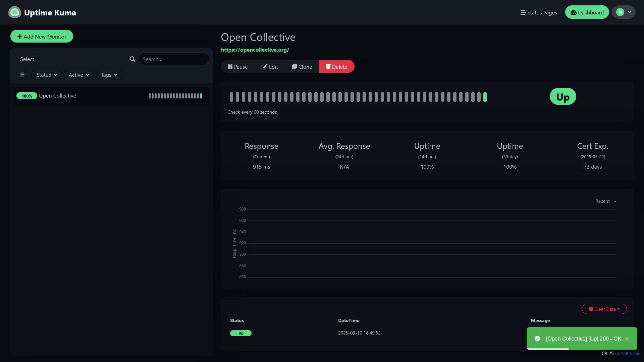Screen dimensions: 644x362
Task: Click the Status column header
Action: (237, 320)
